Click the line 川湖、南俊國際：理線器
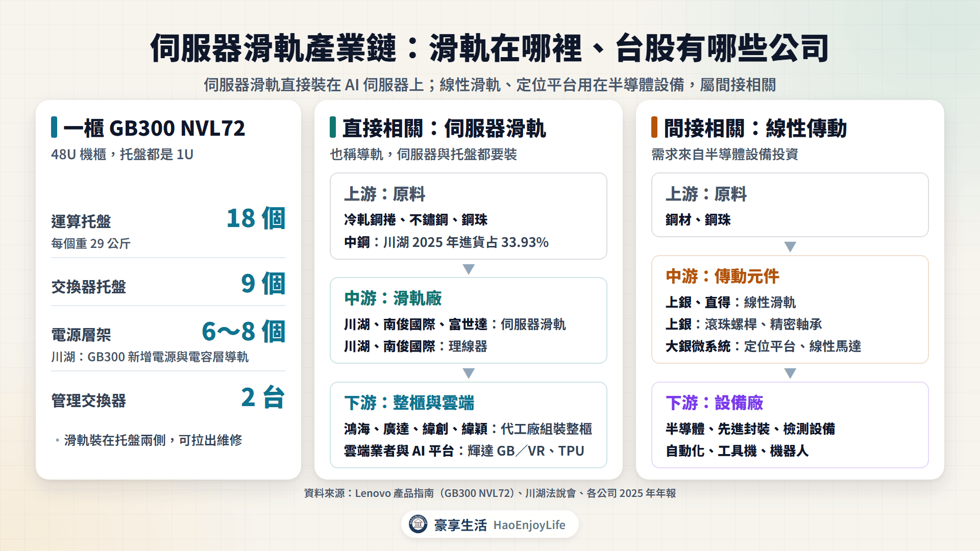The height and width of the screenshot is (551, 980). click(x=415, y=346)
